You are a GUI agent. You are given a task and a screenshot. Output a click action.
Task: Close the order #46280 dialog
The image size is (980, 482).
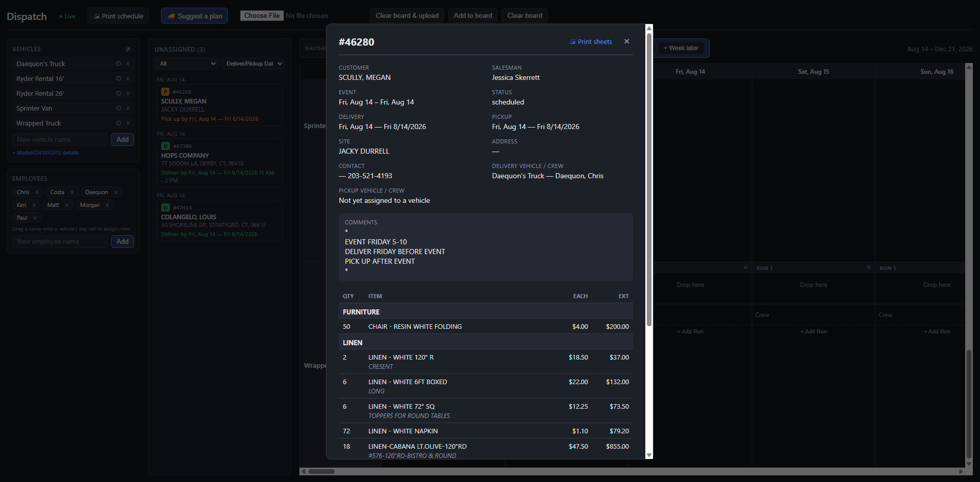tap(627, 41)
